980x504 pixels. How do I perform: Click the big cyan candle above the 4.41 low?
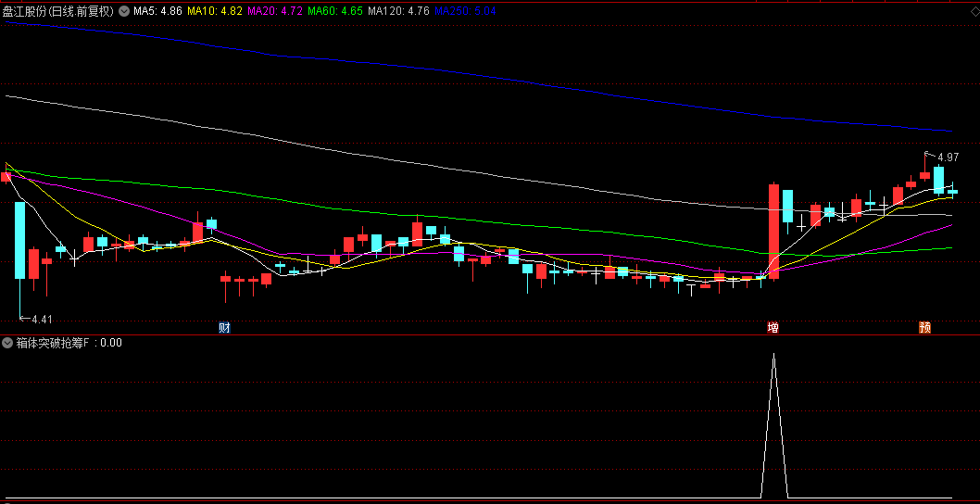click(x=20, y=240)
